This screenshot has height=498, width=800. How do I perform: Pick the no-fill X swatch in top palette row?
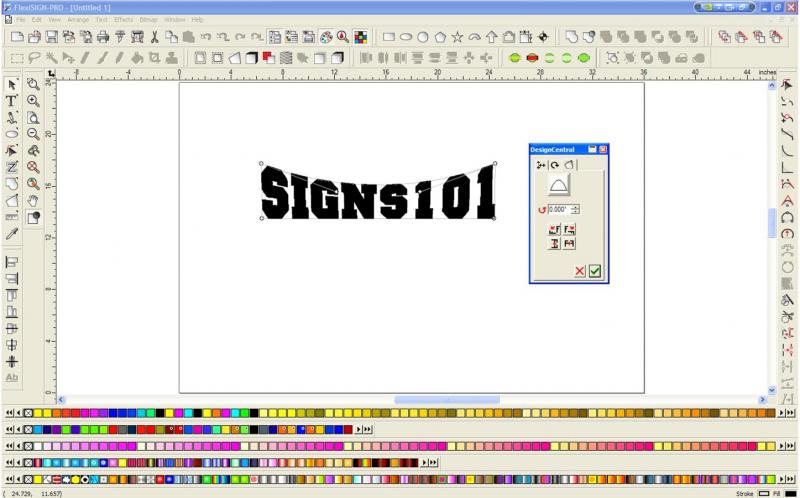pos(29,413)
